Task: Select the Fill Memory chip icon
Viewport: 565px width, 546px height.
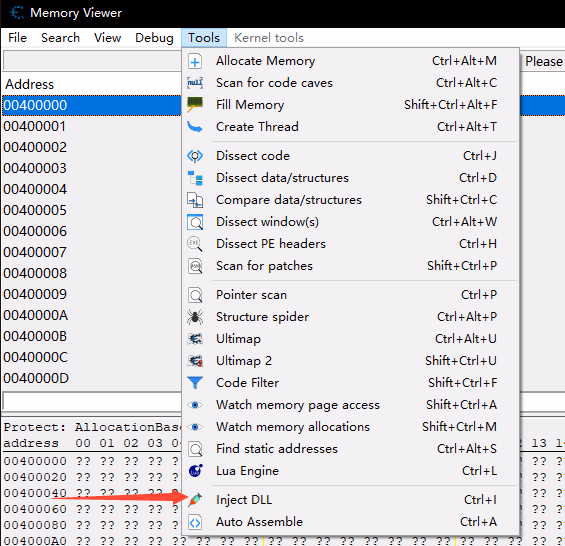Action: (195, 105)
